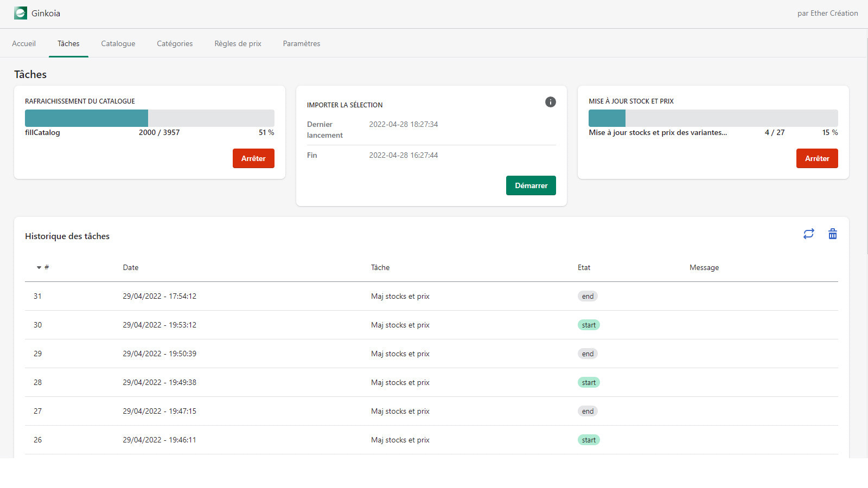Click the 4 / 27 counter
The image size is (868, 488).
tap(775, 132)
